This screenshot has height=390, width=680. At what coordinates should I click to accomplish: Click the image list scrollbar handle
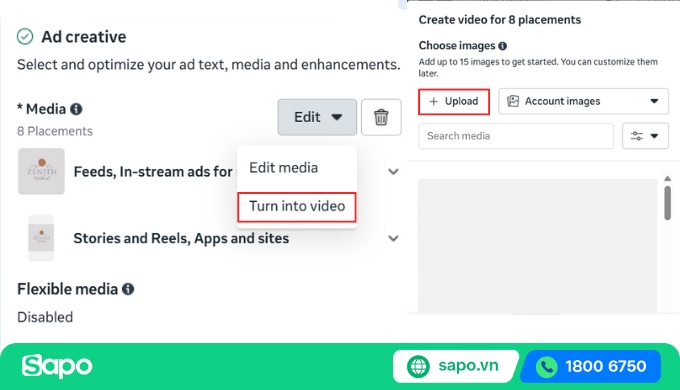[667, 203]
